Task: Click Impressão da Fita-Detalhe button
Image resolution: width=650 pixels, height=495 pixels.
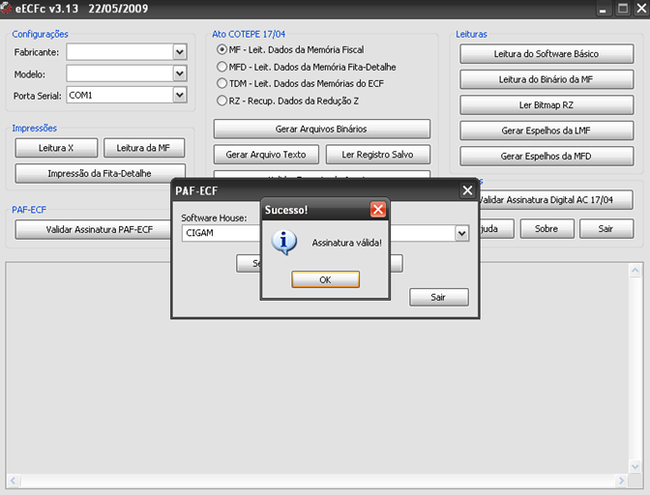Action: [100, 173]
